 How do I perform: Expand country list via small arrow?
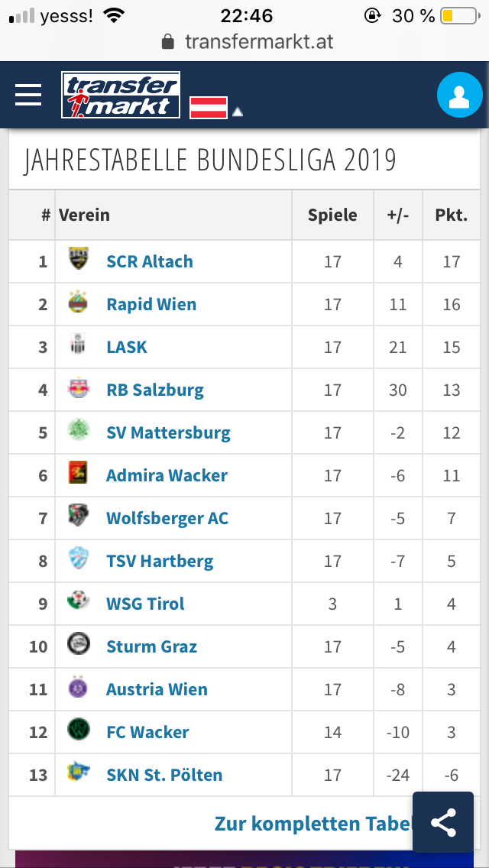[x=238, y=112]
